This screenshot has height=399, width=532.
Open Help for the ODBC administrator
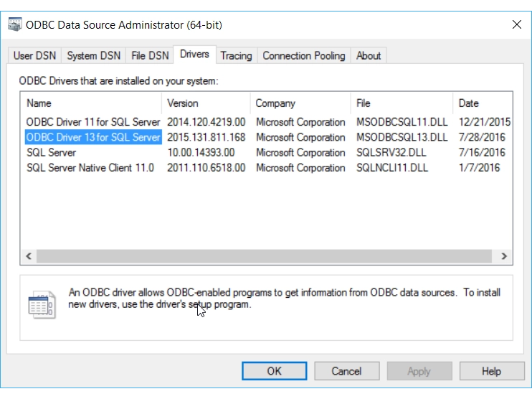492,371
